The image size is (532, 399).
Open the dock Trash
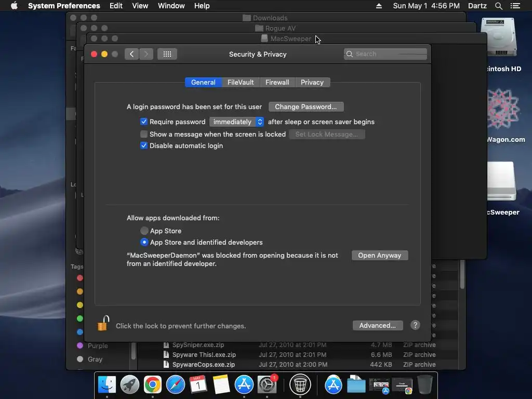pos(425,385)
